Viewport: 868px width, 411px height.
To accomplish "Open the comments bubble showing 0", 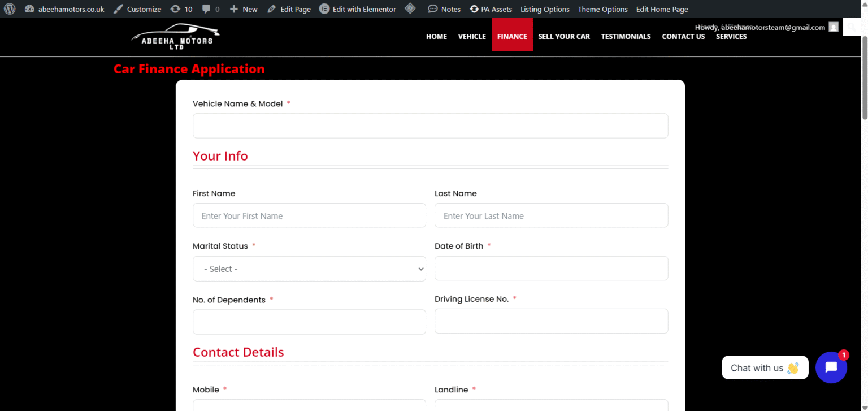I will pos(211,9).
